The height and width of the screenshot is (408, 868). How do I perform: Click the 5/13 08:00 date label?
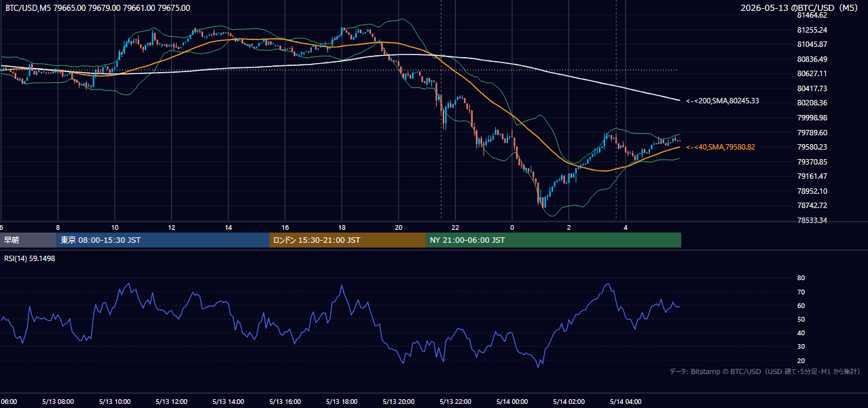pos(58,401)
